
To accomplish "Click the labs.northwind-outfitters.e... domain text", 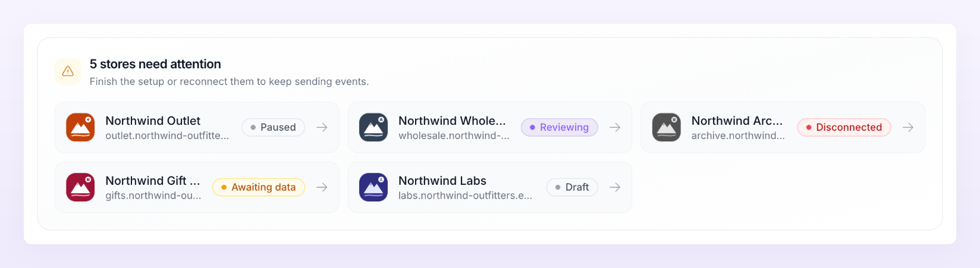I will [x=465, y=196].
